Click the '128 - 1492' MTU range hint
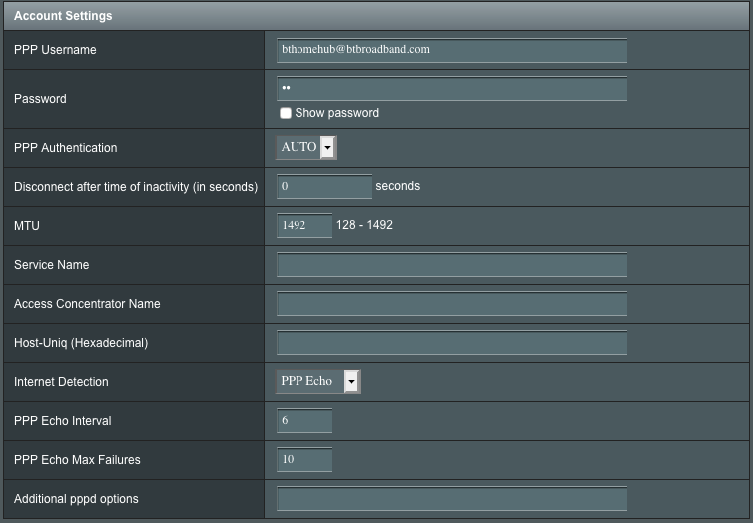Image resolution: width=753 pixels, height=523 pixels. pos(364,226)
